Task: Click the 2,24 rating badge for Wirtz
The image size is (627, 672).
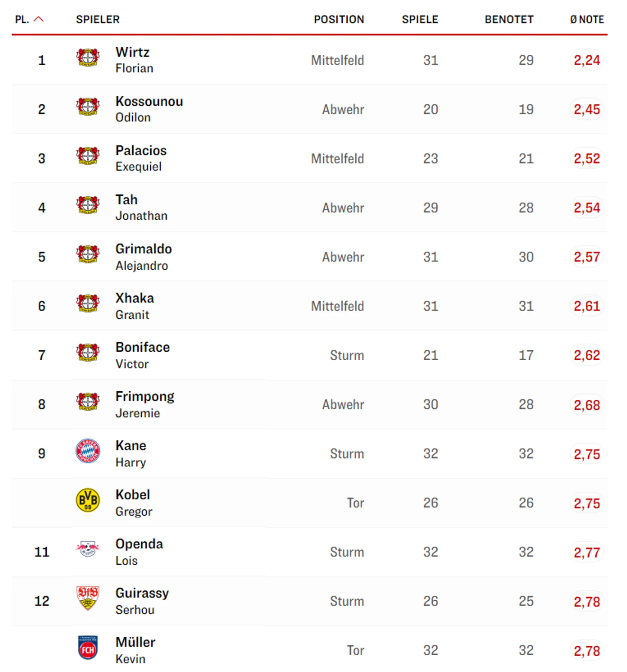Action: [587, 60]
